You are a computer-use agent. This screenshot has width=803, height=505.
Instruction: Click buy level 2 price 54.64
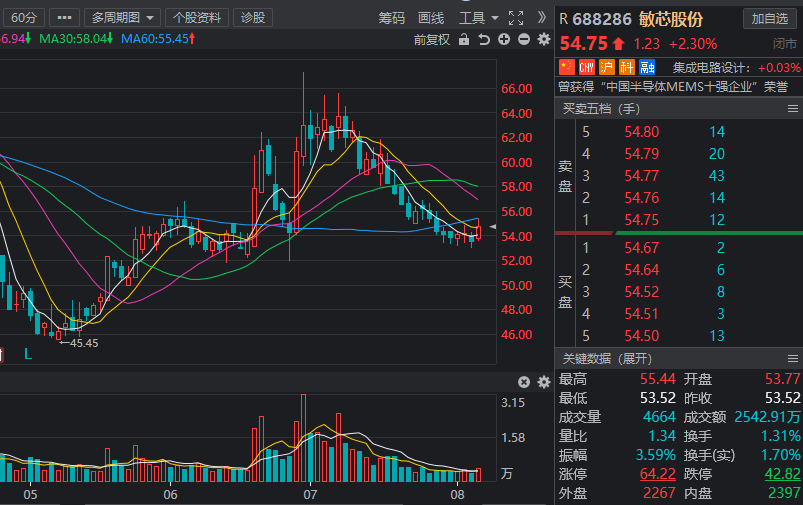[x=642, y=270]
